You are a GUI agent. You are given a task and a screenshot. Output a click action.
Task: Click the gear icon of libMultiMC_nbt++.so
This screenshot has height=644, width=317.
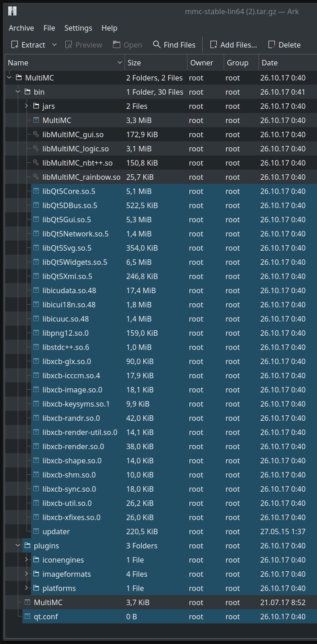pos(36,163)
